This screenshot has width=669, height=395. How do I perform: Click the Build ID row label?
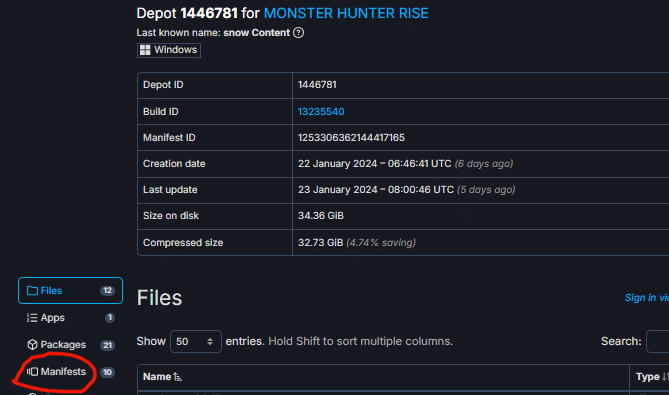tap(160, 111)
